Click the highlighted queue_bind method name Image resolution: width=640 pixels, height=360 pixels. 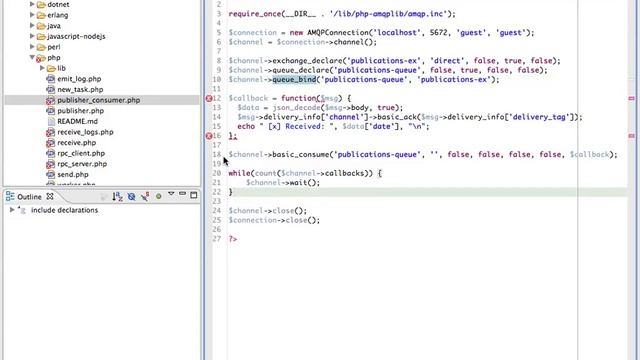[294, 80]
